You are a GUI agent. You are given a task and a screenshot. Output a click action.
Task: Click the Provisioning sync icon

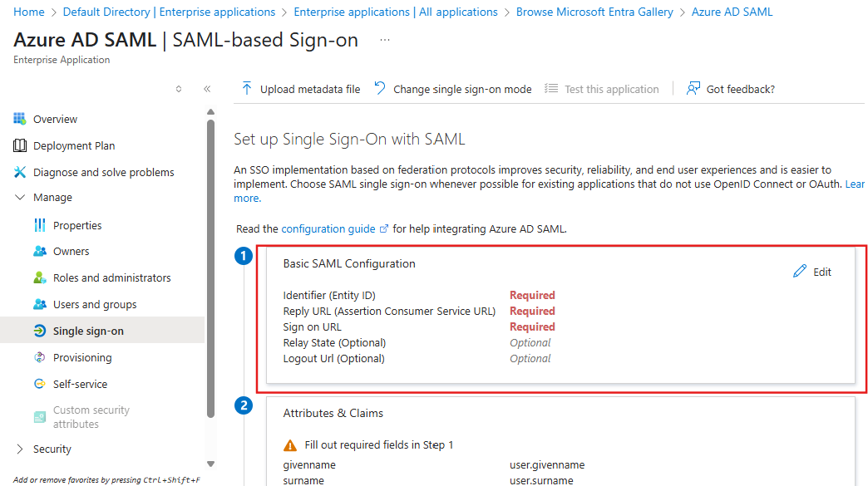click(39, 357)
